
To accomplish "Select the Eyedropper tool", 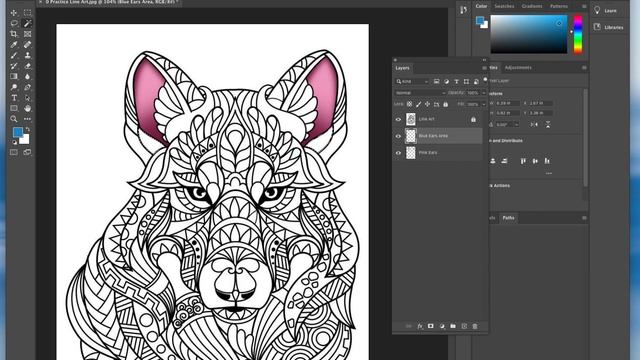I will 14,44.
